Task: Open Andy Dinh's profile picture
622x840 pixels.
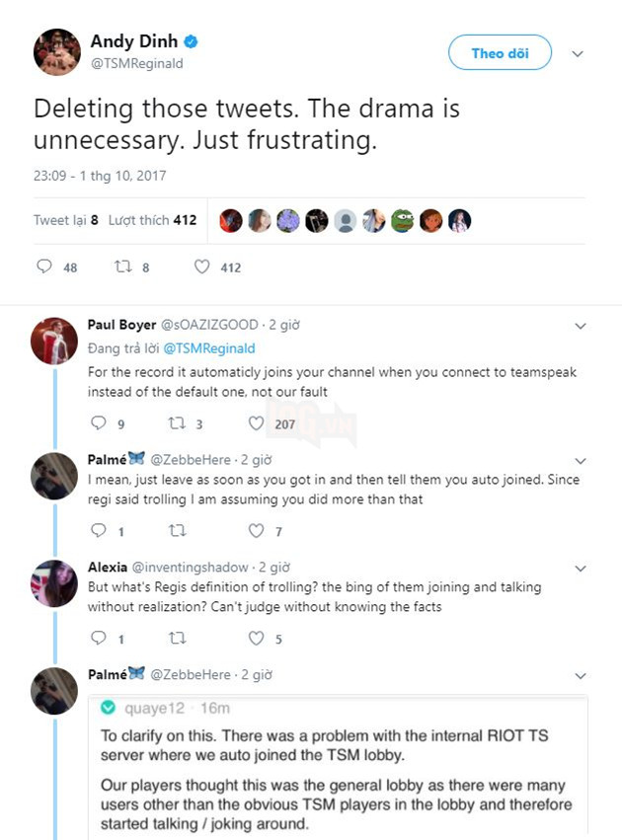Action: tap(56, 53)
